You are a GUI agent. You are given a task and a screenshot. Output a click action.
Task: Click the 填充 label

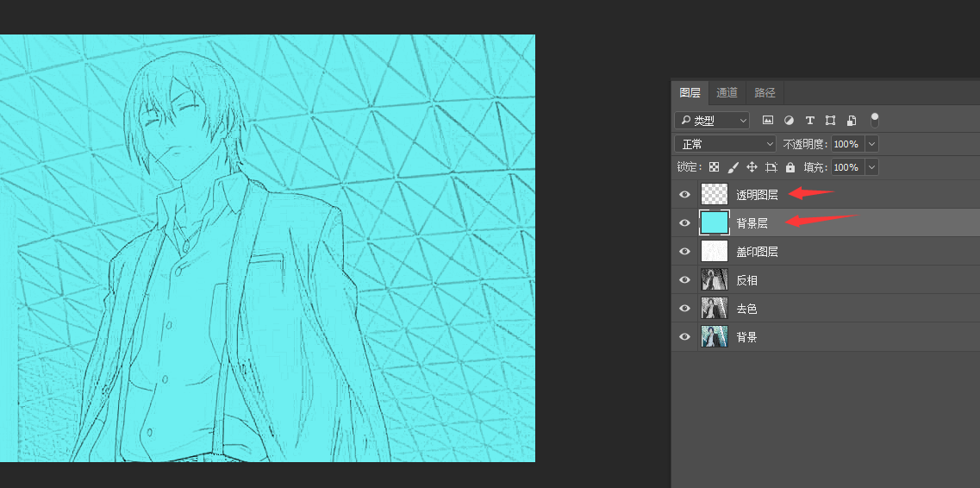[815, 167]
